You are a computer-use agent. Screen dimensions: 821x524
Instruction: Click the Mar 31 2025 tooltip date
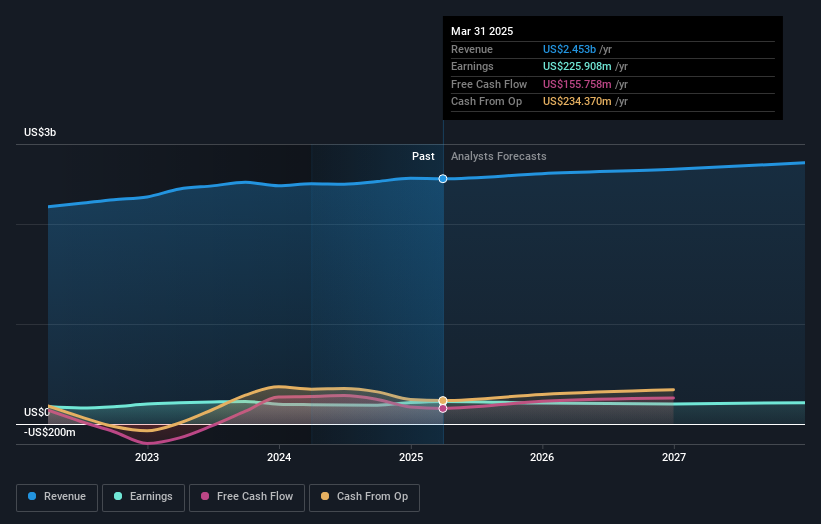click(x=482, y=31)
